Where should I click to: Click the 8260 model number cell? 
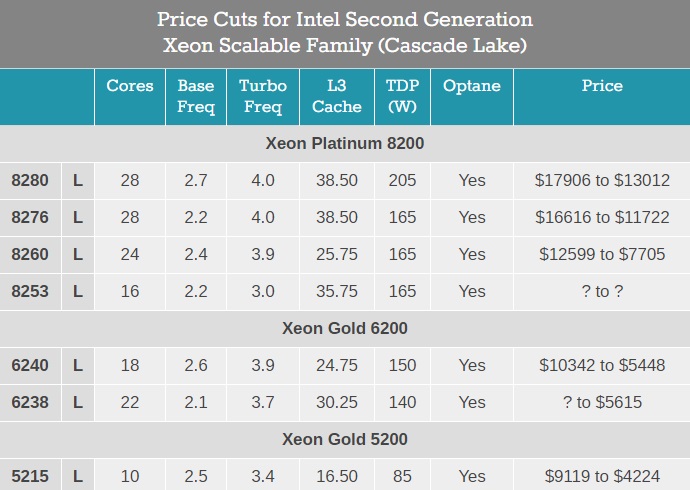[x=30, y=254]
